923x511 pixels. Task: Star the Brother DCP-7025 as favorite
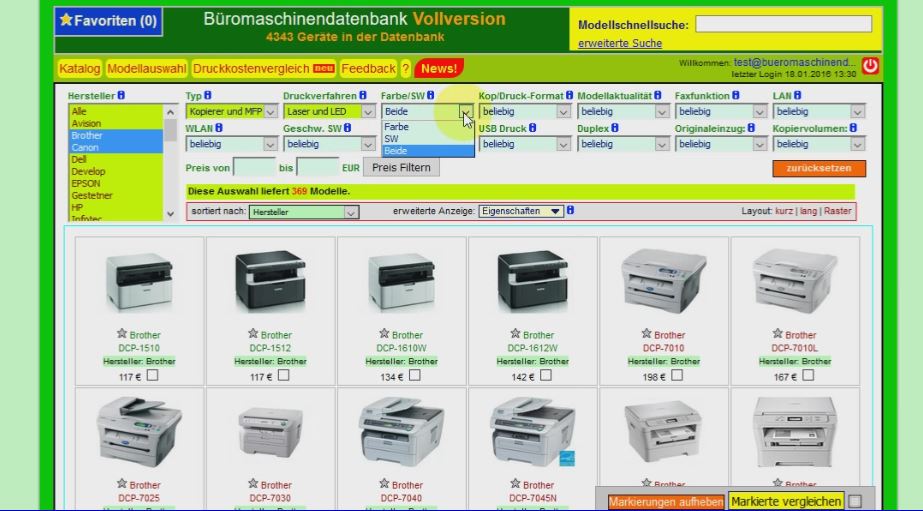(122, 483)
